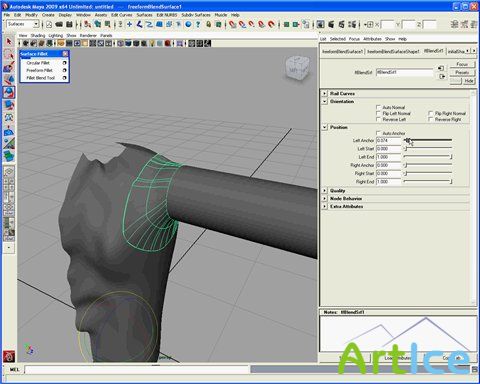
Task: Enable the last red magnet snap icon
Action: tap(272, 24)
